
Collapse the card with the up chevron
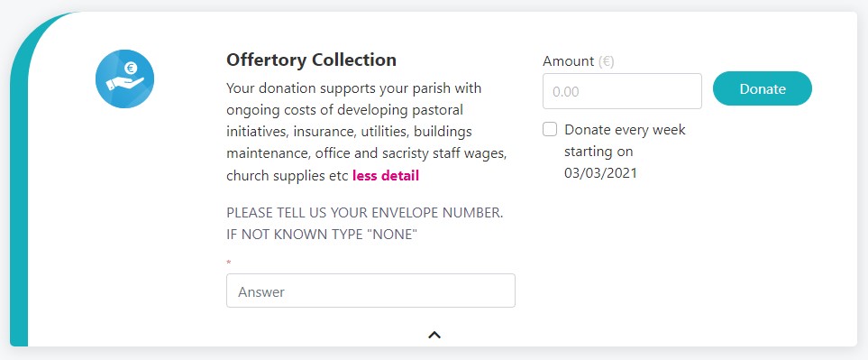point(434,335)
